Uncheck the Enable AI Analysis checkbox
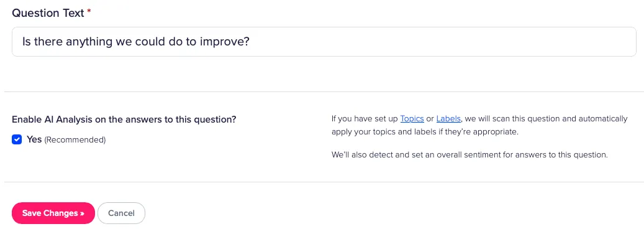 click(x=17, y=140)
